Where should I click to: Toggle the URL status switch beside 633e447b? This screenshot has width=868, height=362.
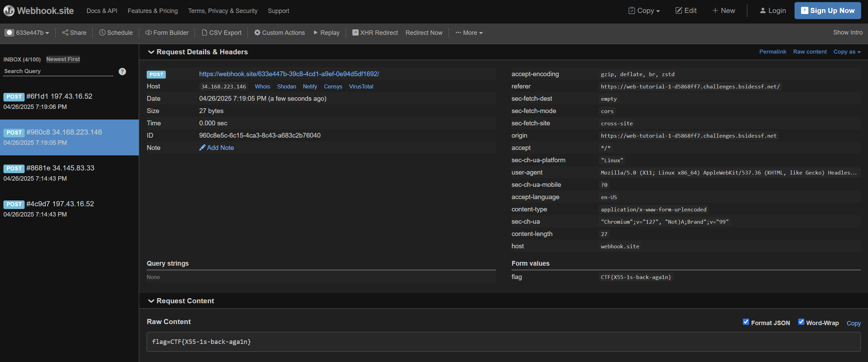[9, 33]
